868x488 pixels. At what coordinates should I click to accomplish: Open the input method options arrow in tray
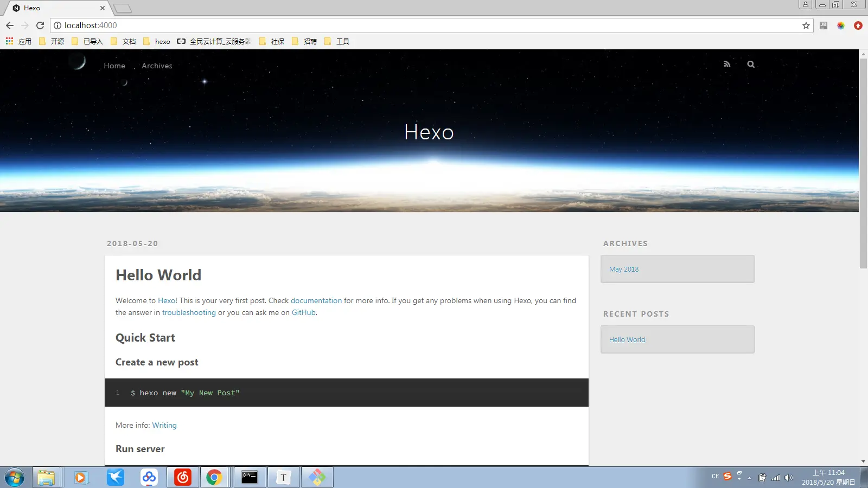pos(739,480)
